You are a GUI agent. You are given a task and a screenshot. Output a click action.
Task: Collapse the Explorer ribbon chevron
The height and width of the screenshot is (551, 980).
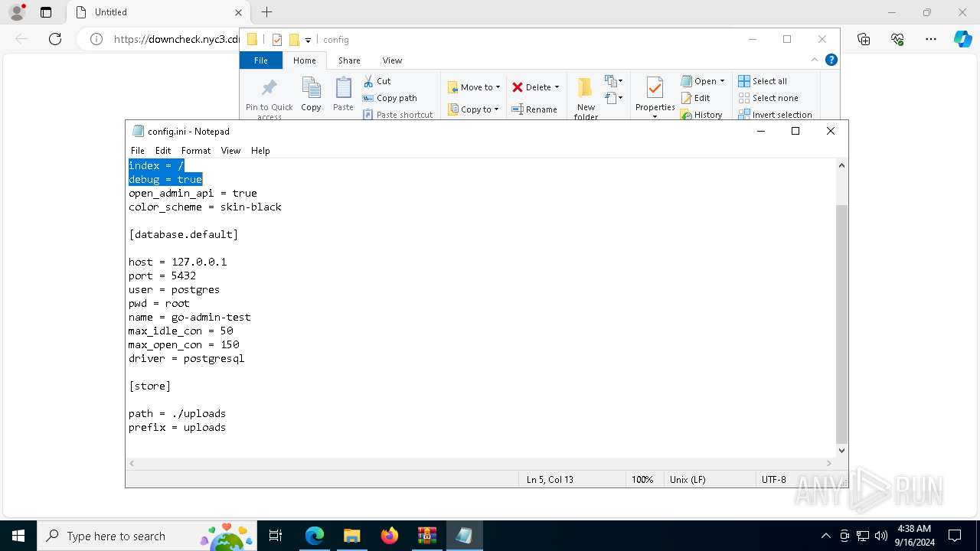[815, 60]
